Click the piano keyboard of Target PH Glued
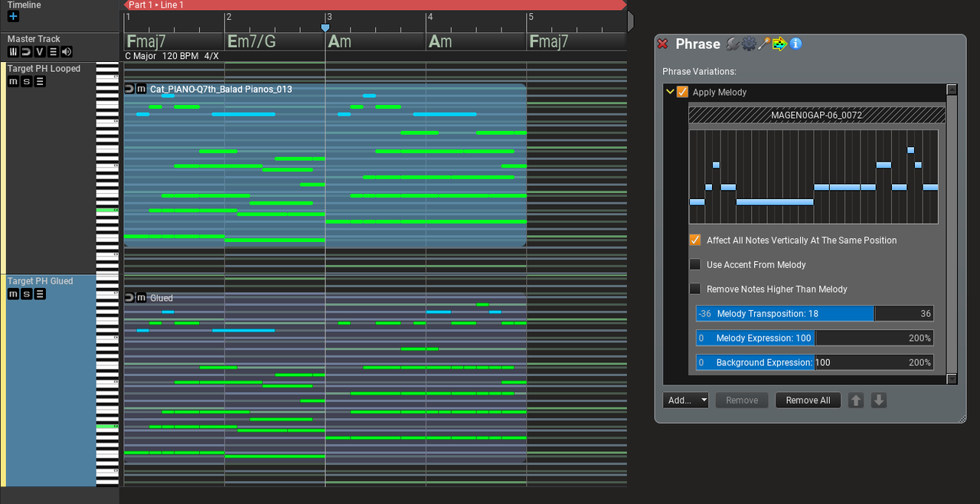The height and width of the screenshot is (504, 980). (x=107, y=381)
